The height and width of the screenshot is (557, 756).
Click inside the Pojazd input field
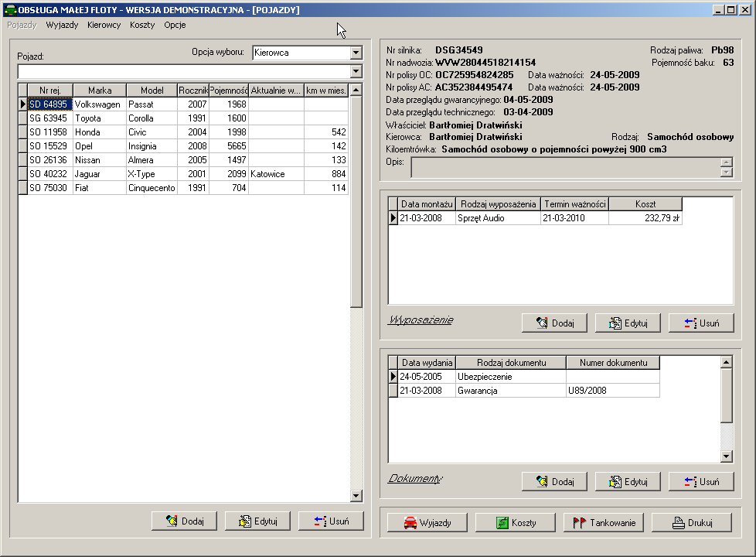click(184, 71)
